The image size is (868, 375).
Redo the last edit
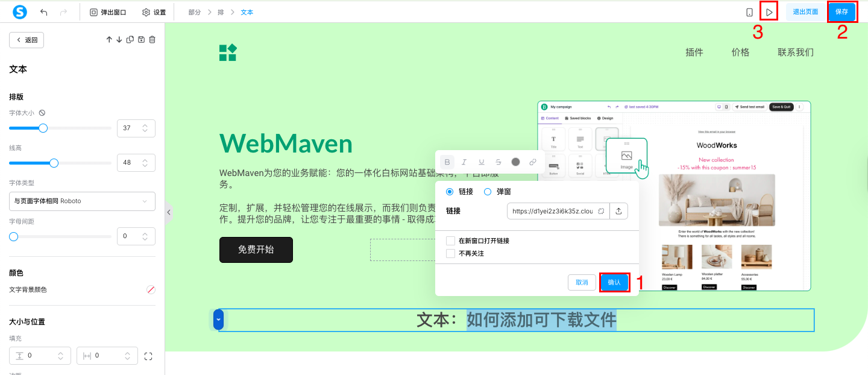click(64, 12)
